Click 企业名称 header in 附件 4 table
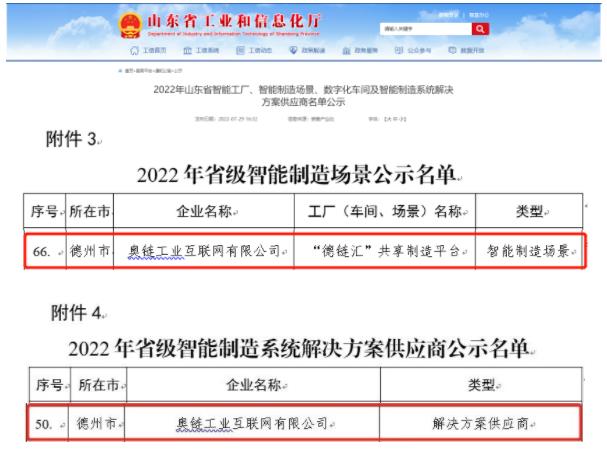 254,385
